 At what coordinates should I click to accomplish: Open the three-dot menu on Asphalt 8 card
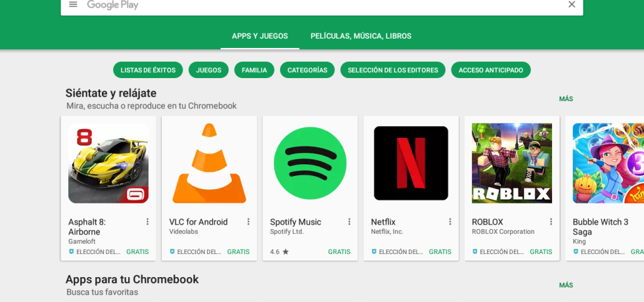tap(147, 222)
